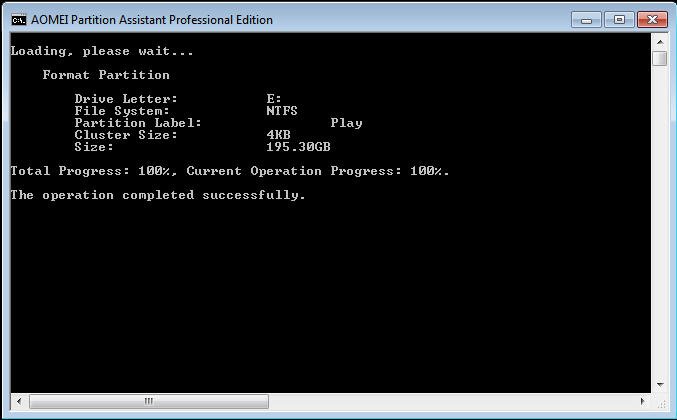Maximize the AOMEI console window
The image size is (677, 420).
point(618,19)
